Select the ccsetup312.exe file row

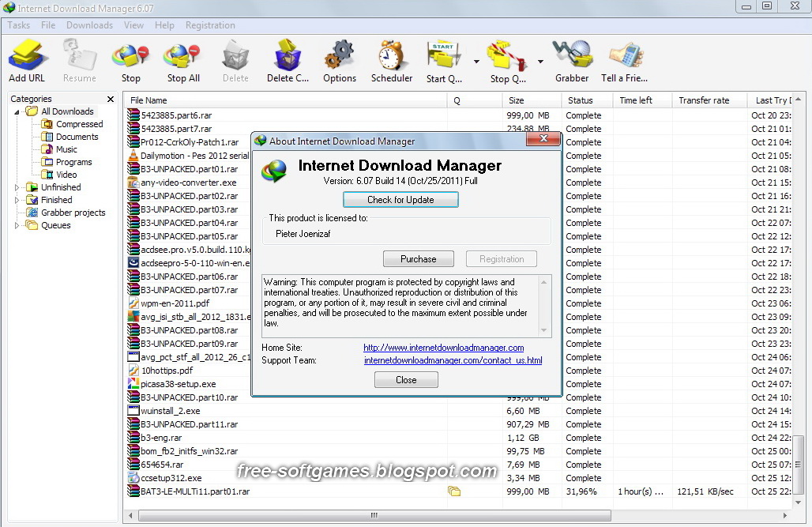click(459, 478)
